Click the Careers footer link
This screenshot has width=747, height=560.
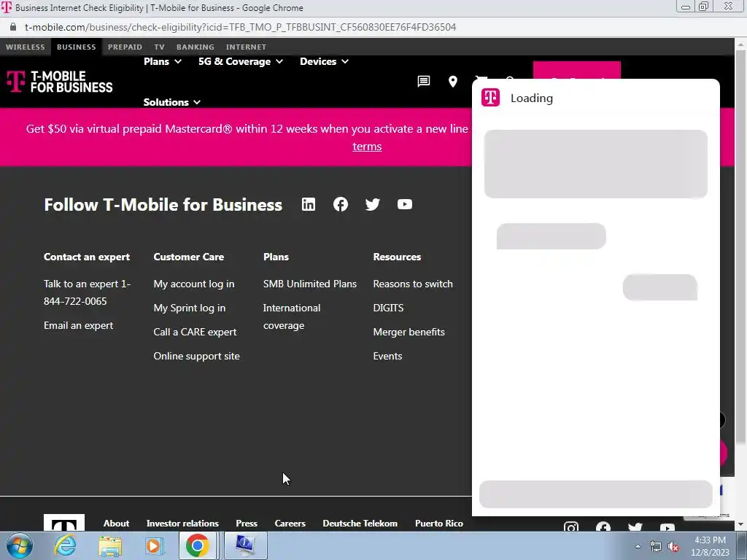(290, 524)
